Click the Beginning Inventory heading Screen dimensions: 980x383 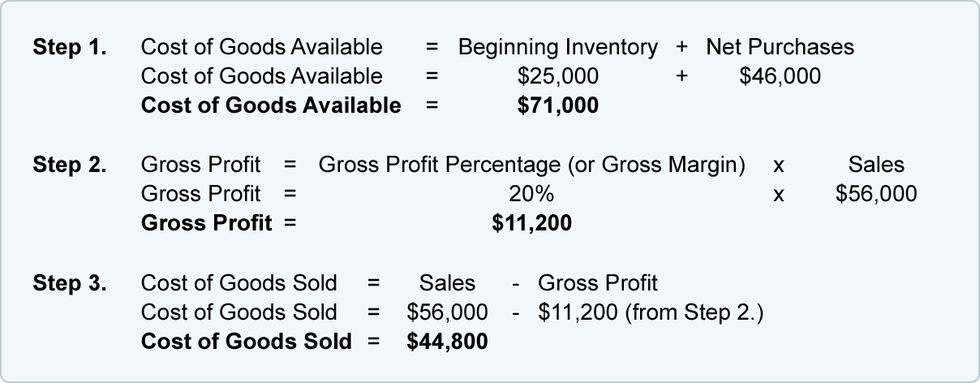[558, 48]
